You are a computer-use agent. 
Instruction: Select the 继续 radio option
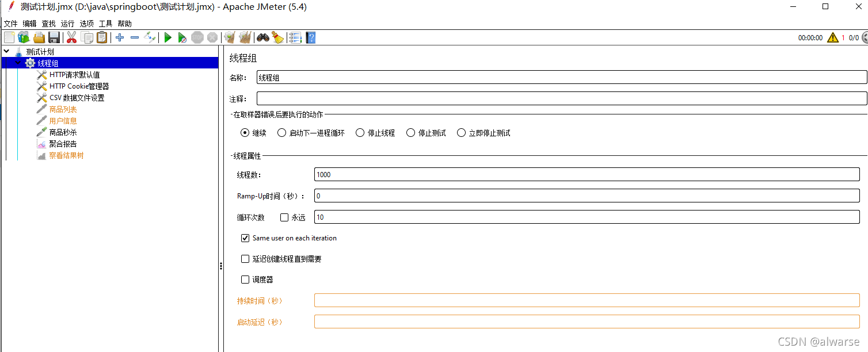point(245,133)
